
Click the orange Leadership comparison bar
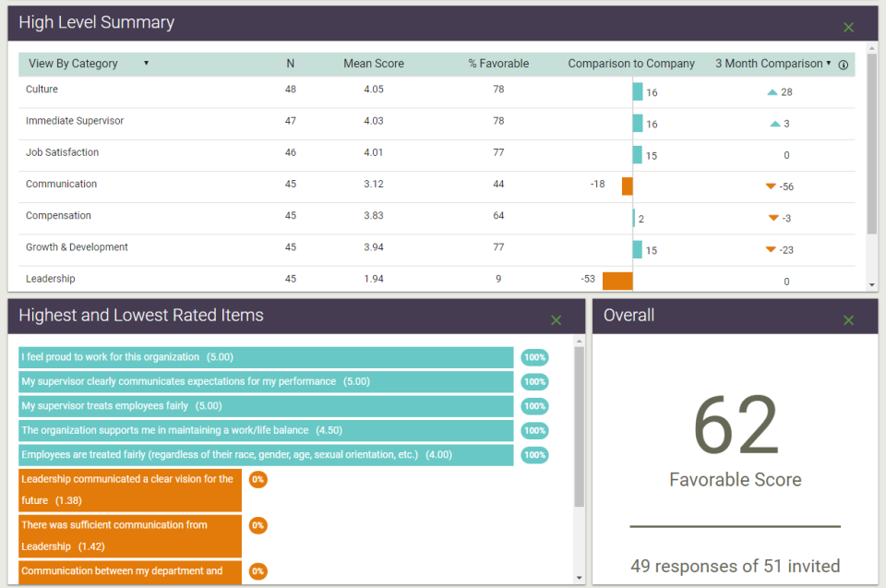click(617, 281)
